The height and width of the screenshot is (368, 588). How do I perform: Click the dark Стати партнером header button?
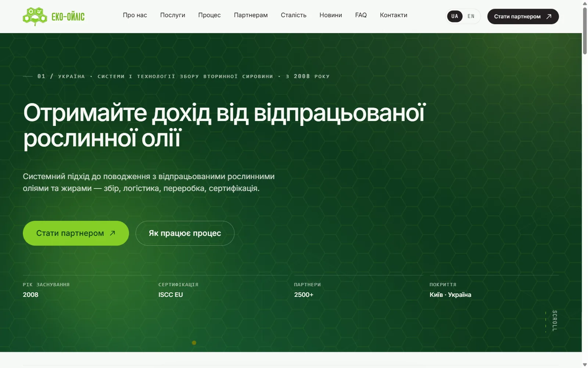[x=523, y=17]
